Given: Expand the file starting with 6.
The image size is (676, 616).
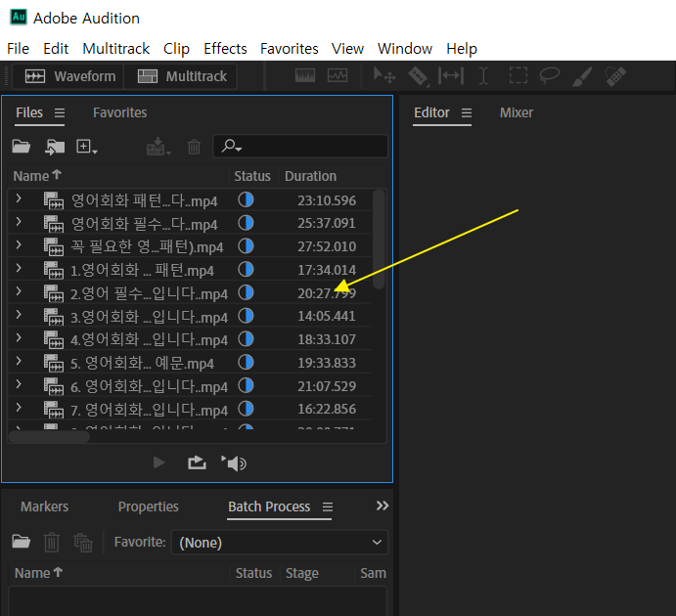Looking at the screenshot, I should [x=19, y=384].
